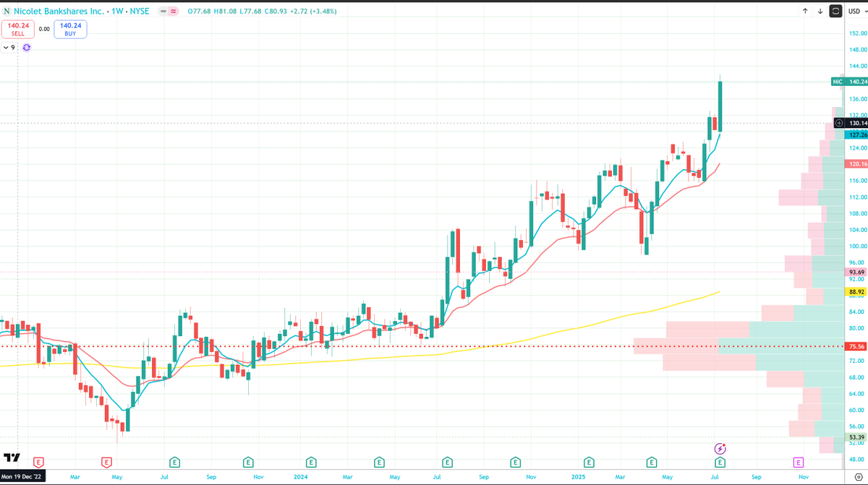Click the green earnings E marker at Nov 2023
Image resolution: width=868 pixels, height=485 pixels.
248,461
